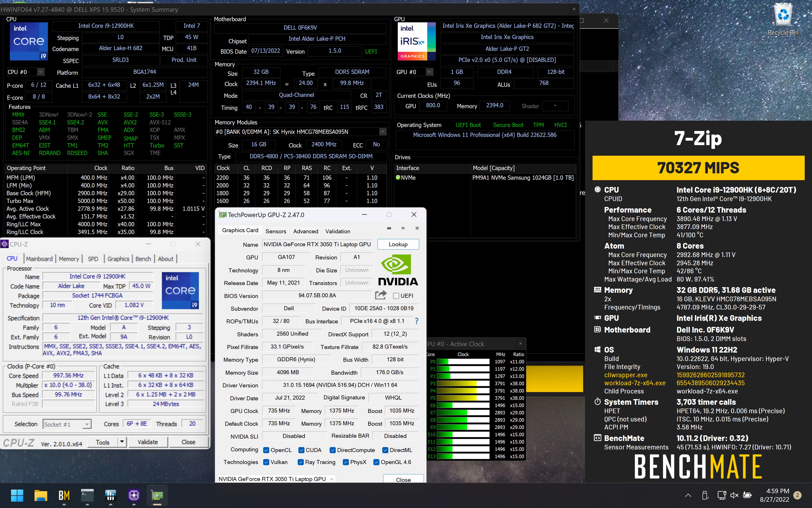The height and width of the screenshot is (508, 812).
Task: Open File Explorer from taskbar
Action: coord(41,495)
